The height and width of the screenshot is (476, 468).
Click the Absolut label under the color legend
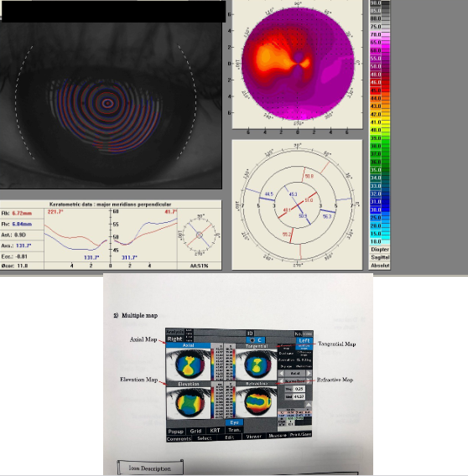[380, 265]
